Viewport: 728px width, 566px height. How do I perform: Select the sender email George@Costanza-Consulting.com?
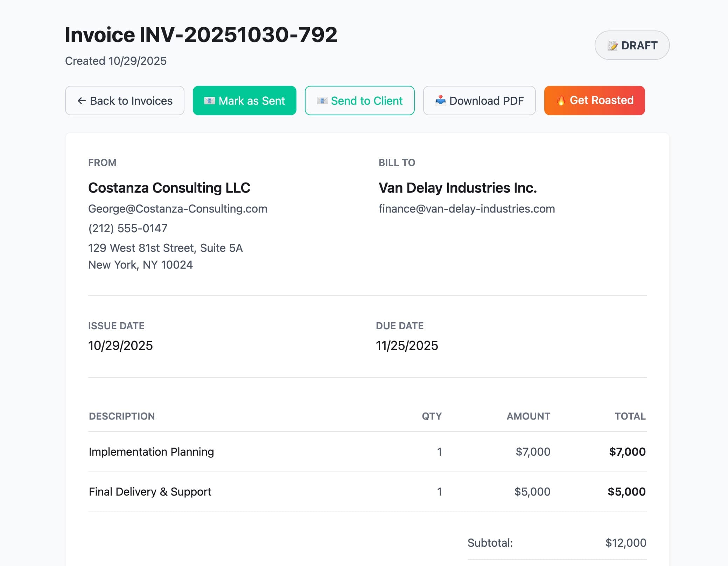click(178, 209)
